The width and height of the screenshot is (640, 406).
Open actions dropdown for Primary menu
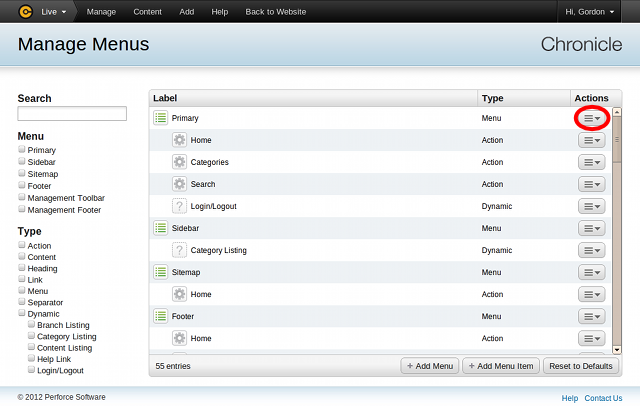coord(592,118)
